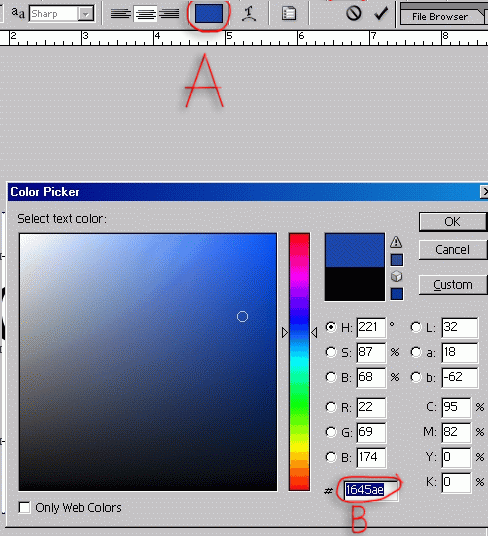Click the C cyan field showing 95
The image size is (488, 536).
pyautogui.click(x=456, y=407)
